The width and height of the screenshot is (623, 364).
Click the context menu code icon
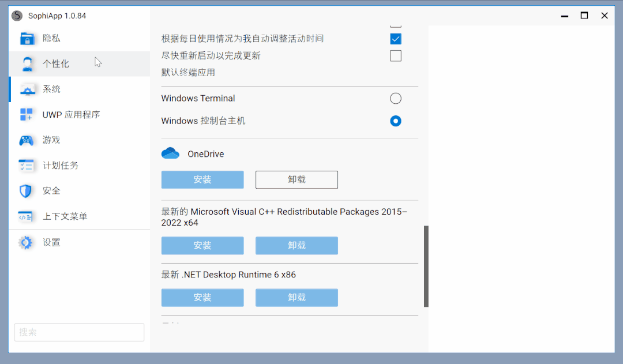point(25,216)
